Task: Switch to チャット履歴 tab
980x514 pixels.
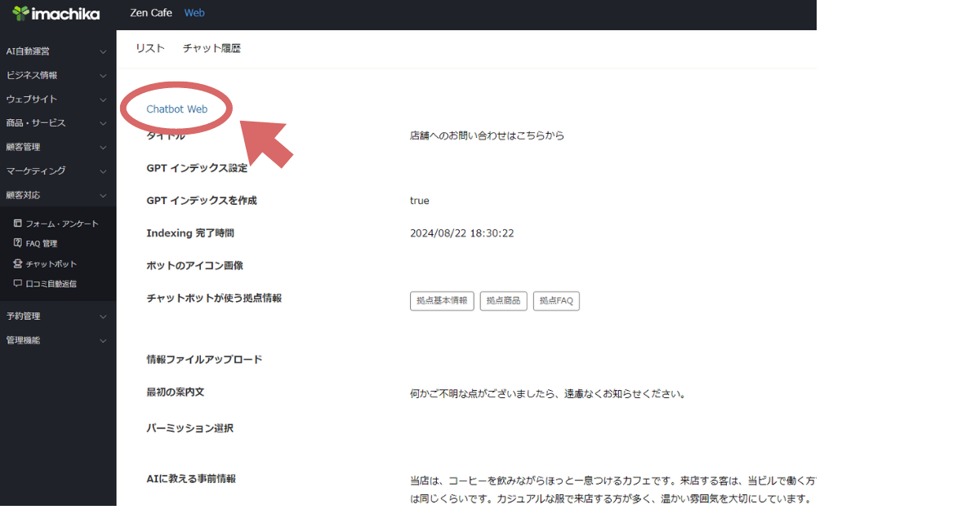Action: coord(212,48)
